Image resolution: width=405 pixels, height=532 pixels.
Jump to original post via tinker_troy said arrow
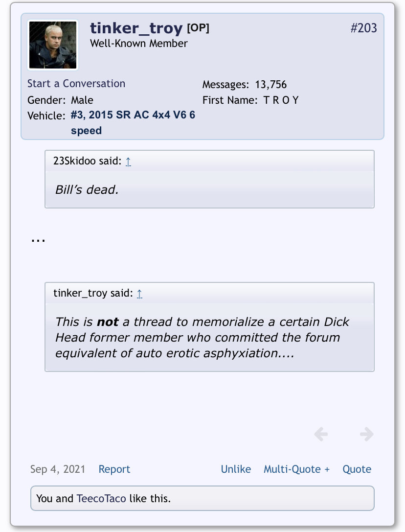(x=139, y=294)
